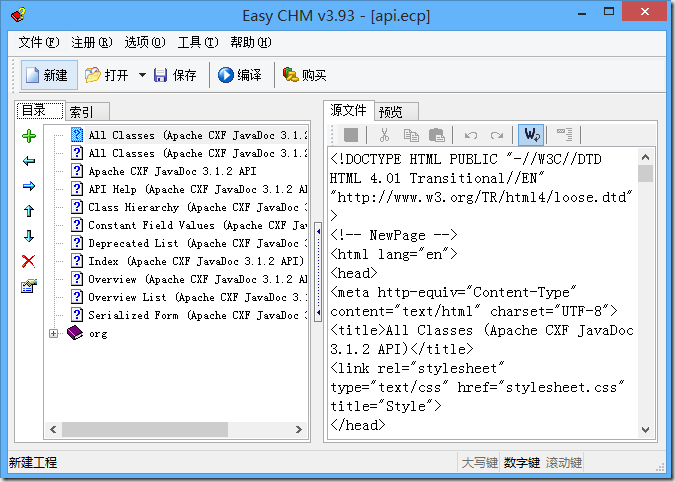The image size is (675, 482).
Task: Click the gray stop square in editor toolbar
Action: click(351, 135)
